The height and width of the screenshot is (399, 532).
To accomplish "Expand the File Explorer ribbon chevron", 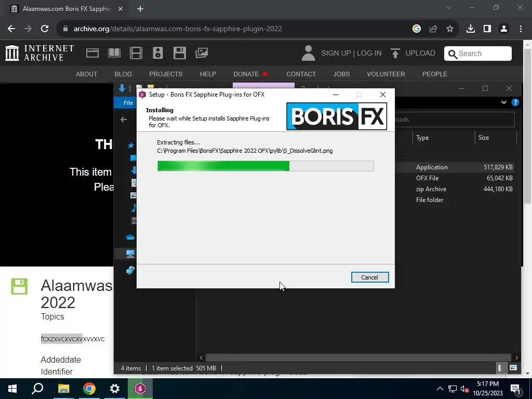I will coord(504,102).
